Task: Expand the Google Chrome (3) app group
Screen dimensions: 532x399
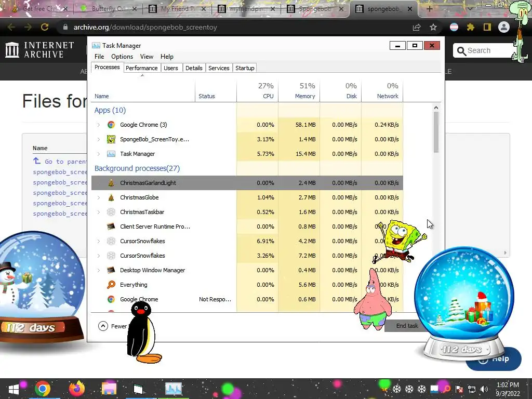Action: point(98,125)
